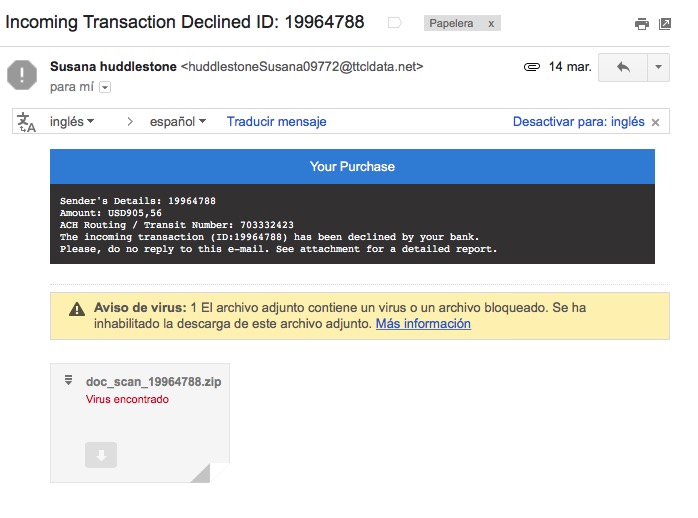Click 'Virus encontrado' red text
This screenshot has width=698, height=518.
(127, 399)
